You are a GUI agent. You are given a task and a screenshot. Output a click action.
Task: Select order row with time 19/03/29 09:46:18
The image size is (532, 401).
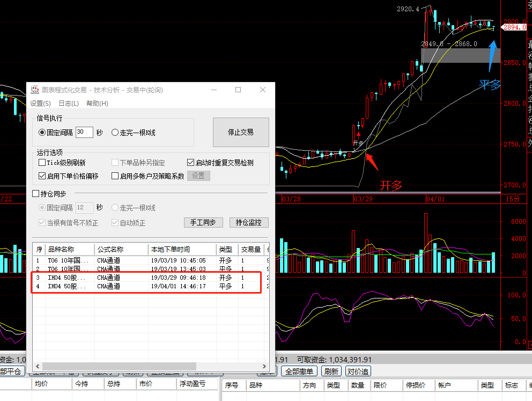(x=151, y=278)
